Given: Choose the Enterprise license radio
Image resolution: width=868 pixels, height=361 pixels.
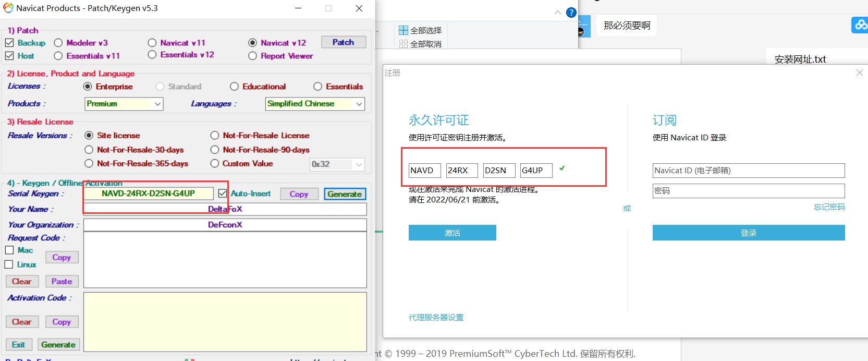Looking at the screenshot, I should click(88, 87).
